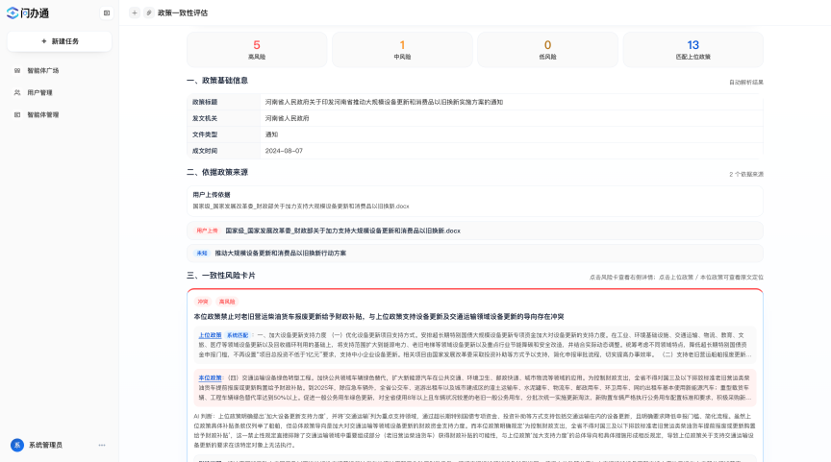Click the plus icon in the top bar
Screen dimensions: 831x462
(134, 13)
